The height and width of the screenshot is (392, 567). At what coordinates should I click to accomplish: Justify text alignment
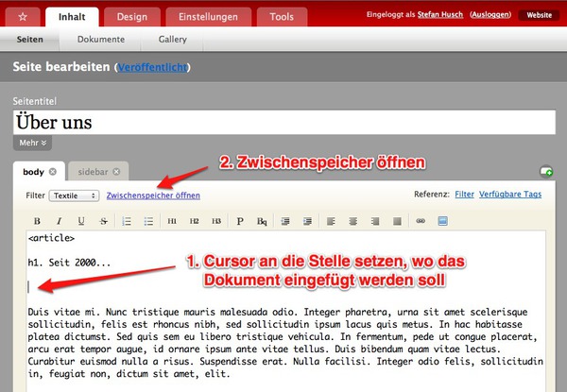click(x=397, y=221)
